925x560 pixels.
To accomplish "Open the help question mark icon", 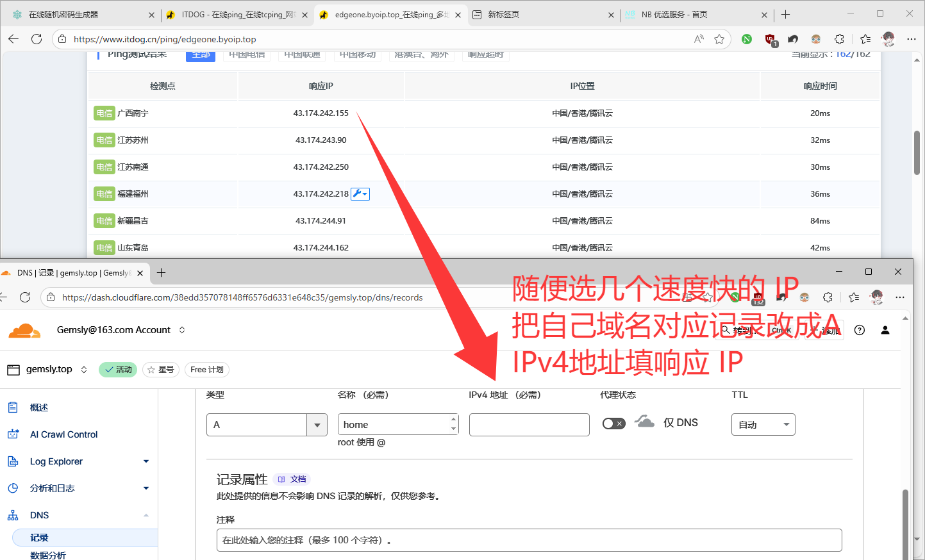I will coord(860,330).
